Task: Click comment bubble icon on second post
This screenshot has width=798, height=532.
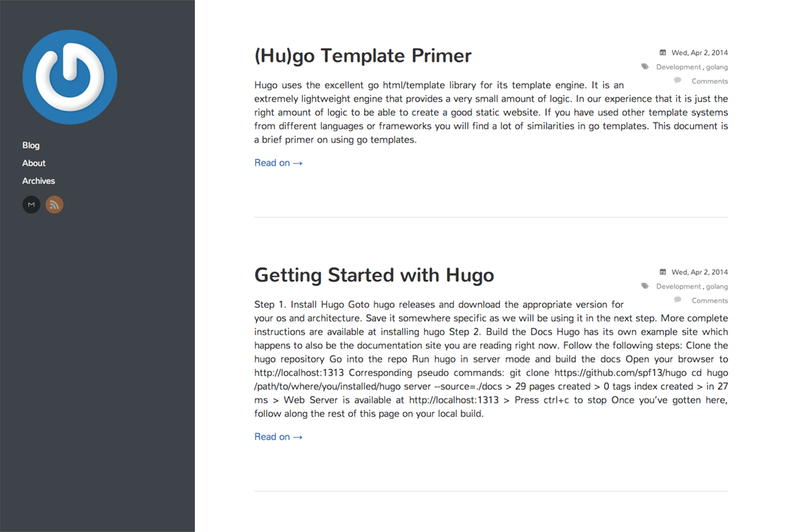Action: (x=677, y=300)
